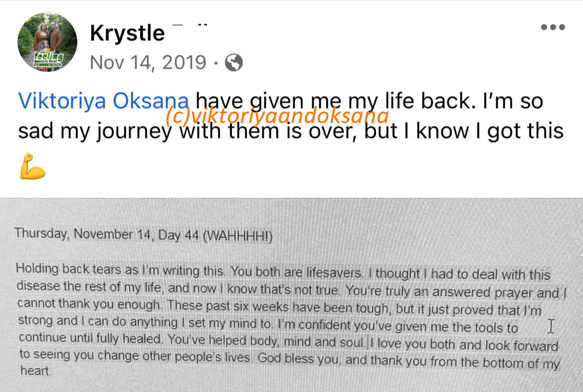Screen dimensions: 583x392
Task: Tap the green "feeling is final" badge
Action: 49,59
